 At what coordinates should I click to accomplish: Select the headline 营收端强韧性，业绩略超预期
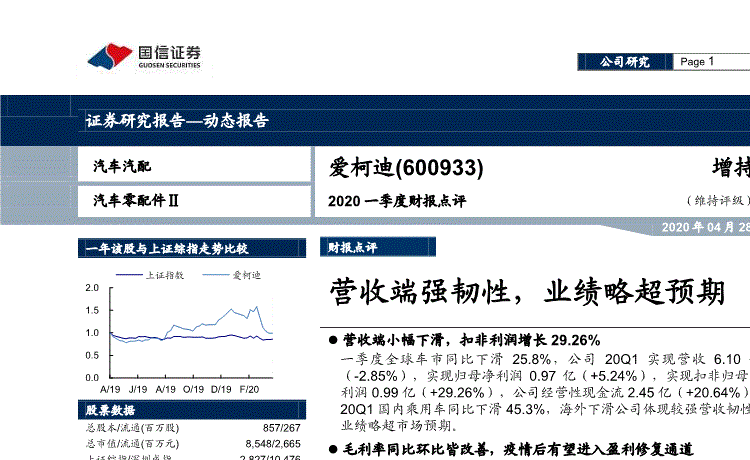click(x=527, y=292)
